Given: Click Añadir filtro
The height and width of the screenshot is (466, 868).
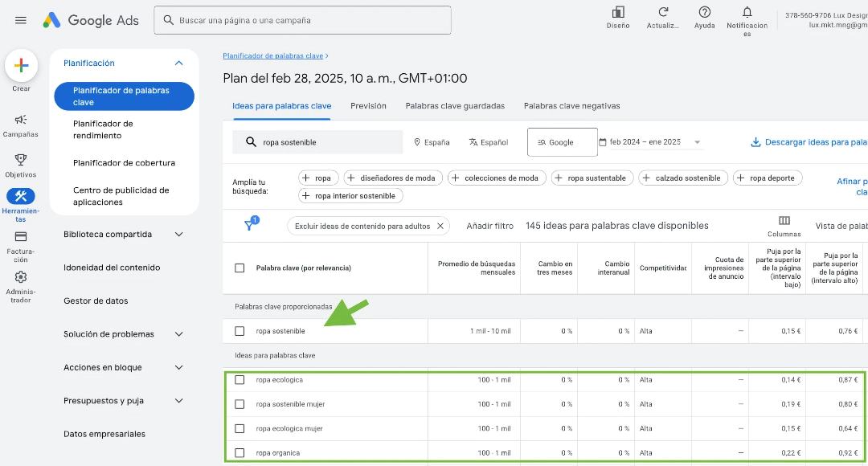Looking at the screenshot, I should pos(490,226).
